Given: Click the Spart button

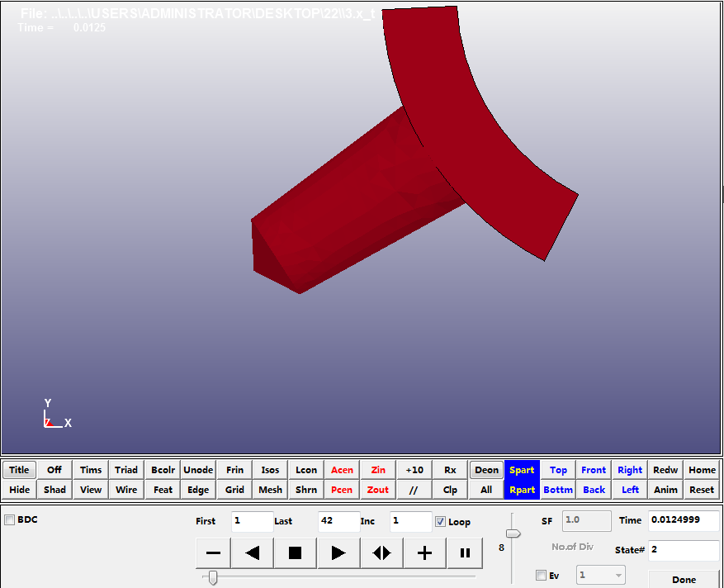Looking at the screenshot, I should point(522,470).
